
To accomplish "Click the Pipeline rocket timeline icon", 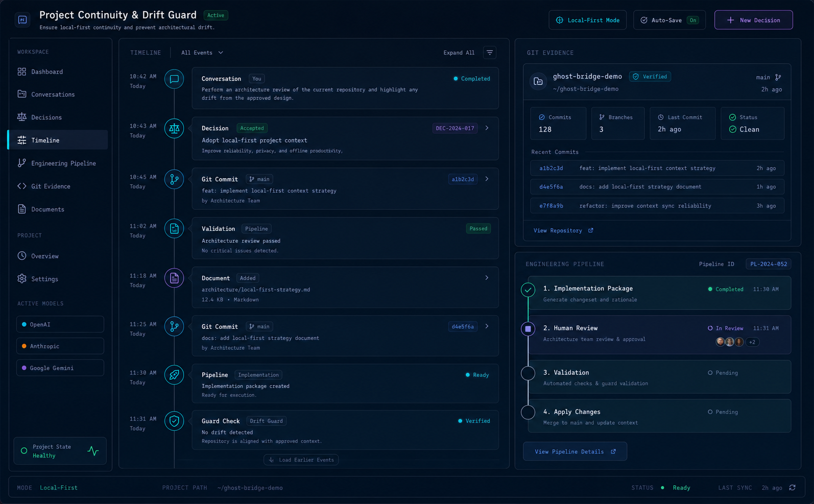I will 174,375.
